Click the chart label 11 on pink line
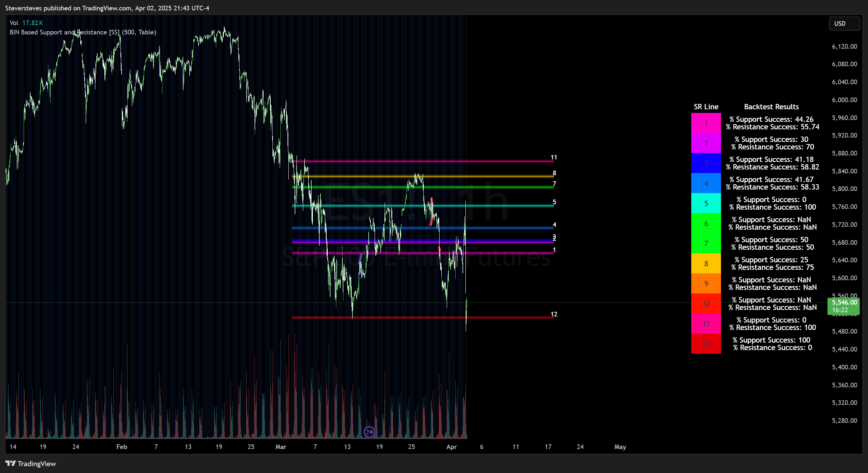 tap(554, 157)
